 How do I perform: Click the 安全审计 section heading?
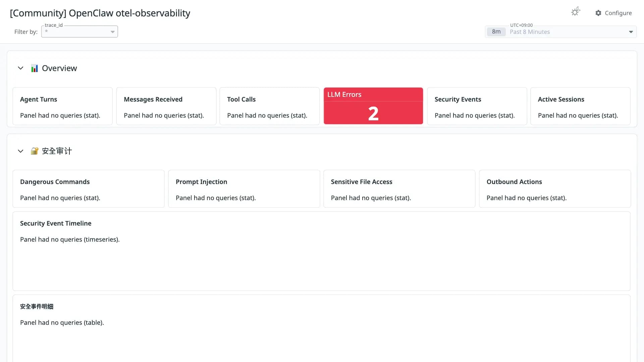pos(57,151)
